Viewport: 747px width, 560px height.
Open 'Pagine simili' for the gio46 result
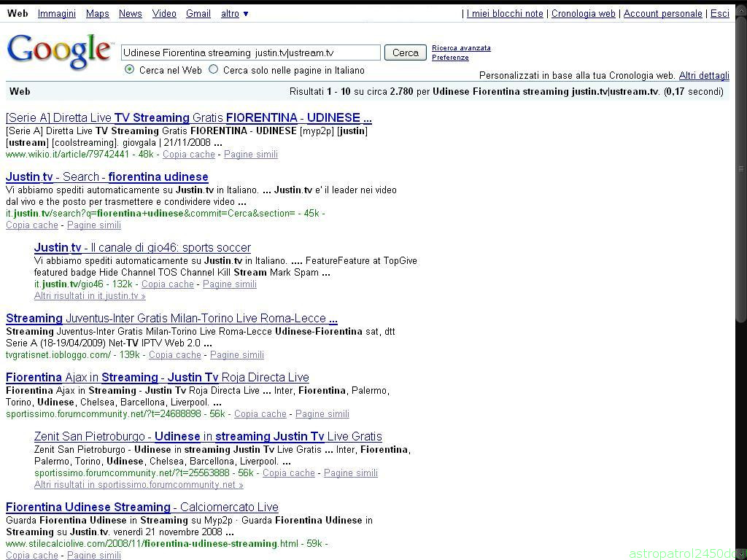point(230,284)
